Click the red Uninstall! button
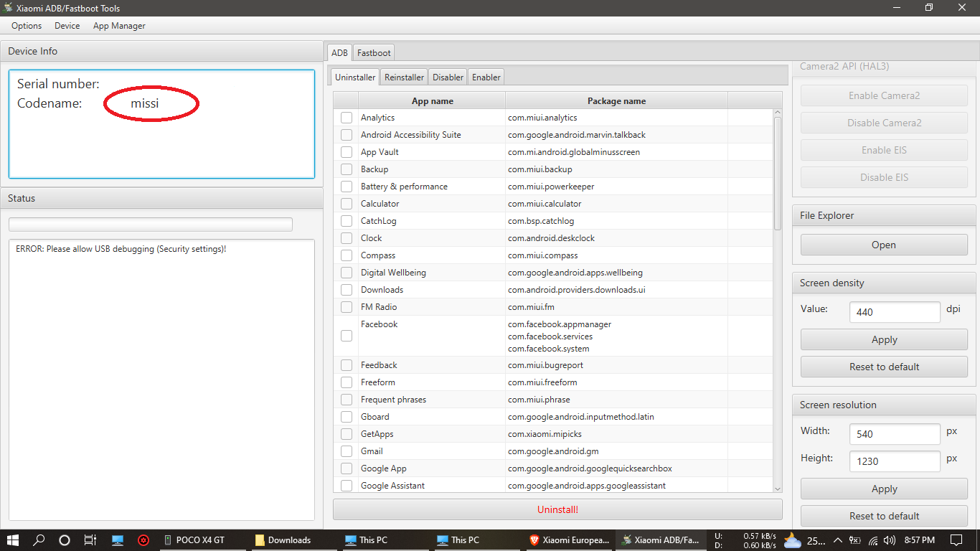 click(557, 510)
